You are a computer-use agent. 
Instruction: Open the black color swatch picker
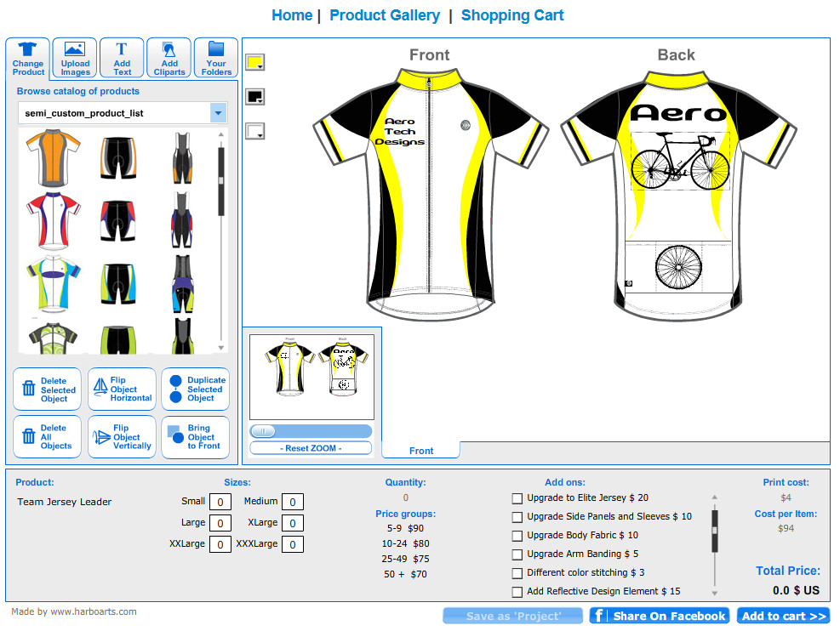(255, 97)
